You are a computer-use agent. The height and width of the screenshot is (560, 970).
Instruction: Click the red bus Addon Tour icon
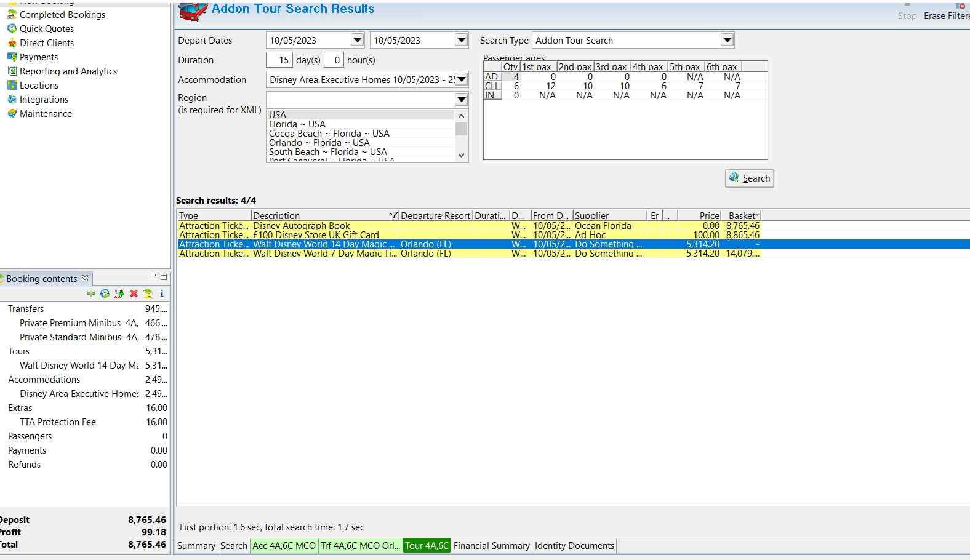(193, 11)
